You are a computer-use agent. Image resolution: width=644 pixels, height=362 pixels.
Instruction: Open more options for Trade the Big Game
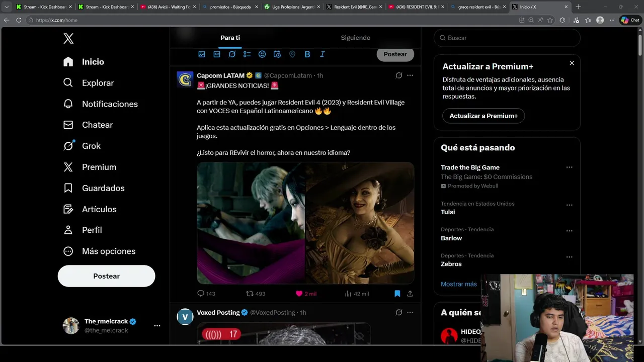pyautogui.click(x=569, y=167)
